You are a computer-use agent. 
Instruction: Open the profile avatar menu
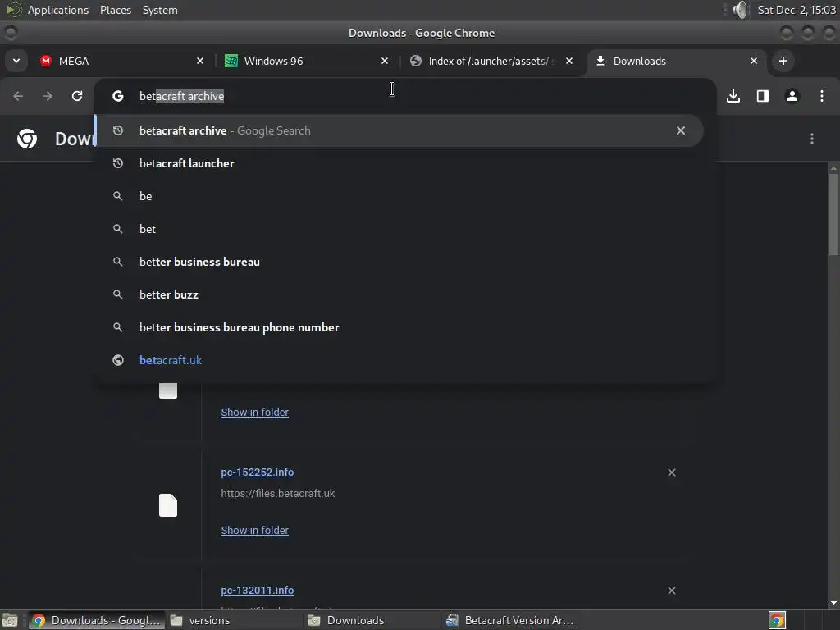point(792,96)
